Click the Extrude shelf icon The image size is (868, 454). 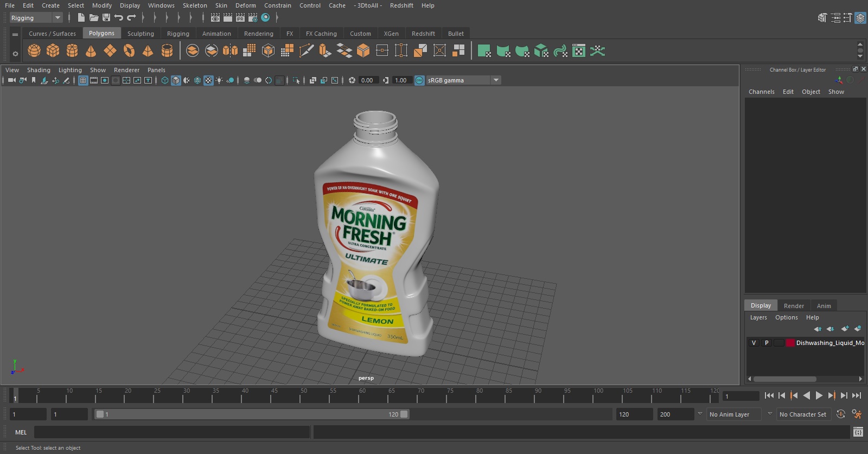(325, 51)
